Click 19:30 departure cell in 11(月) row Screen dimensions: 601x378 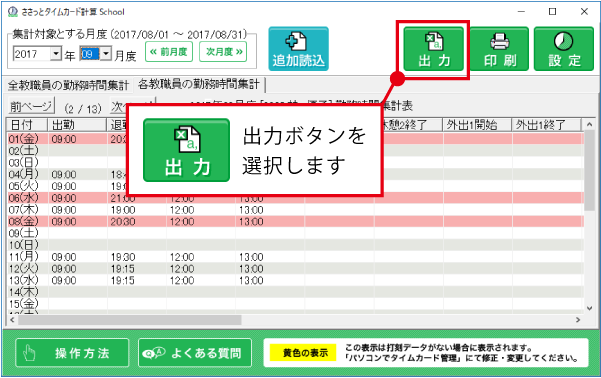(137, 257)
